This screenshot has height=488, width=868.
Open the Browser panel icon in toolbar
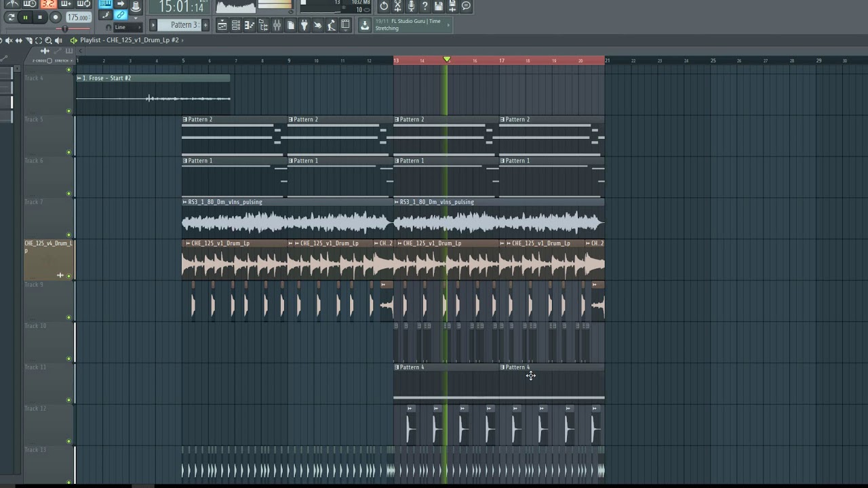(263, 25)
